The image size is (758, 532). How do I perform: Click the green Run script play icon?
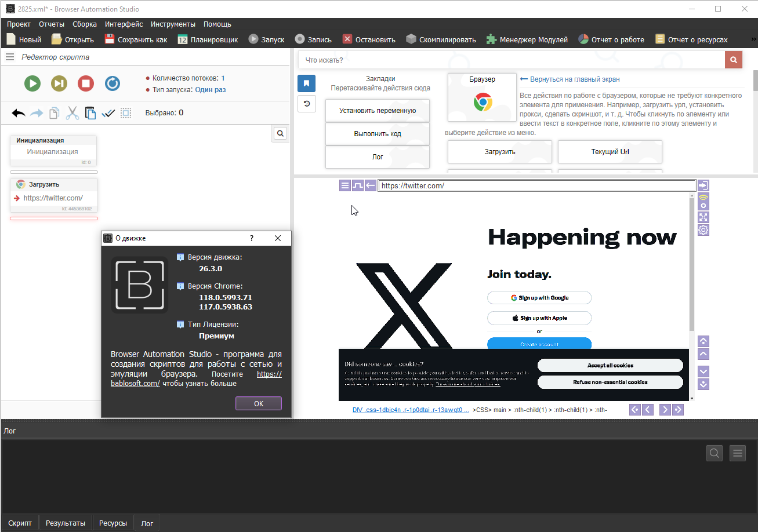tap(32, 83)
